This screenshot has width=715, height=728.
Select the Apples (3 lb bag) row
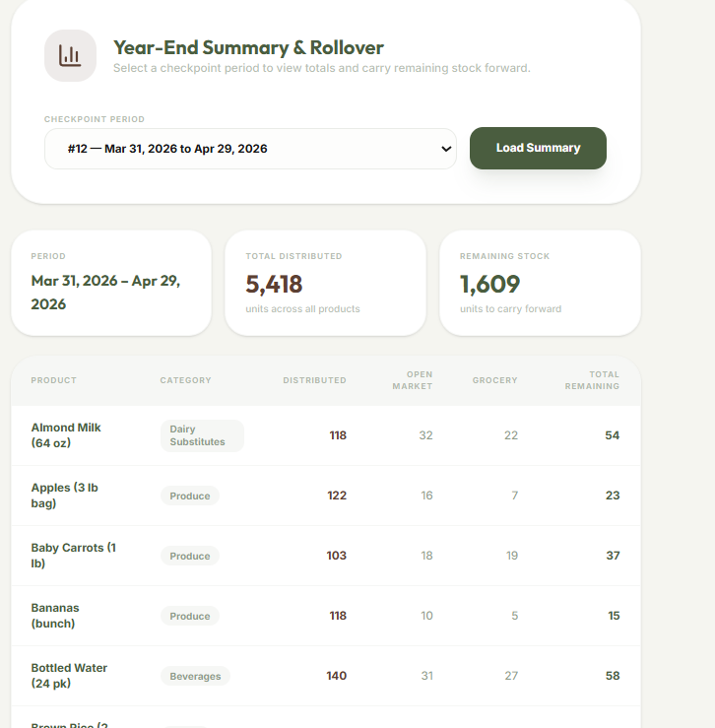pos(325,496)
